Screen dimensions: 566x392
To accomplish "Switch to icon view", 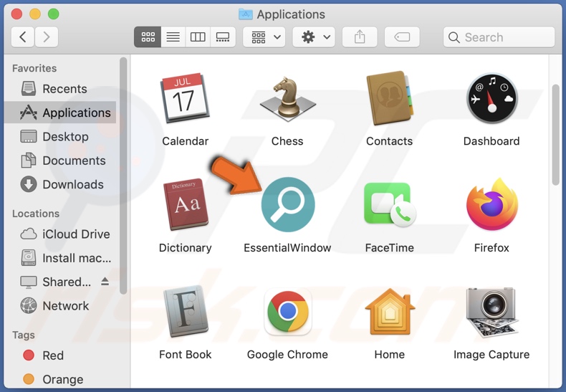I will tap(148, 37).
